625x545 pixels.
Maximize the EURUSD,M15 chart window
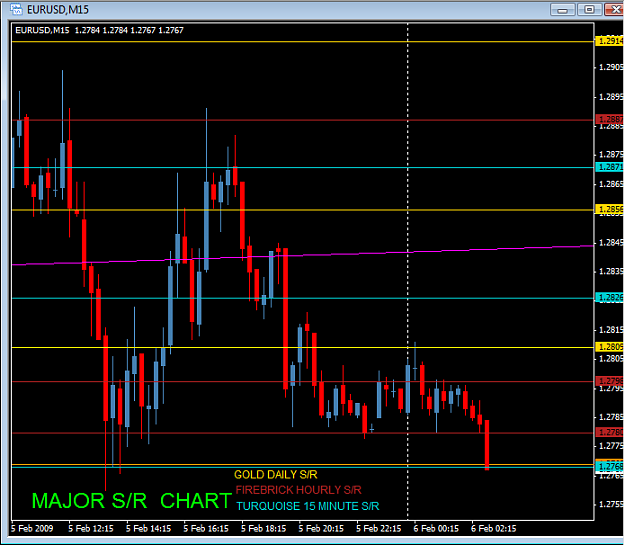pyautogui.click(x=589, y=10)
